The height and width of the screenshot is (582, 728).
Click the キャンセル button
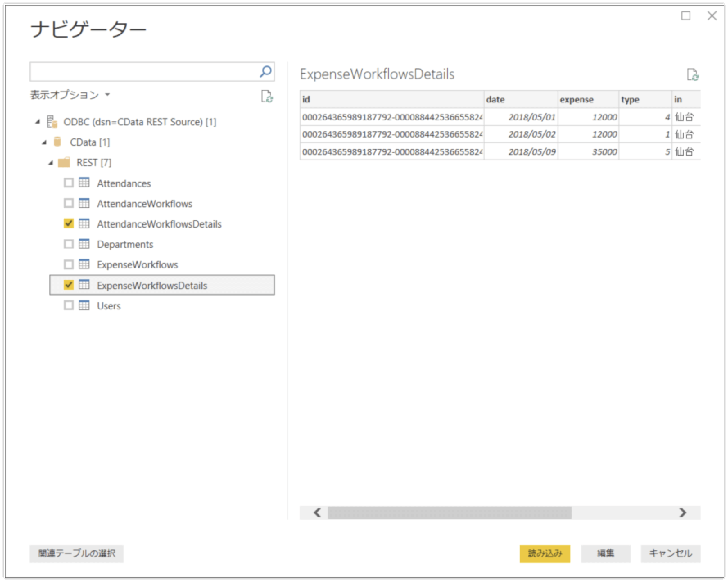point(671,554)
